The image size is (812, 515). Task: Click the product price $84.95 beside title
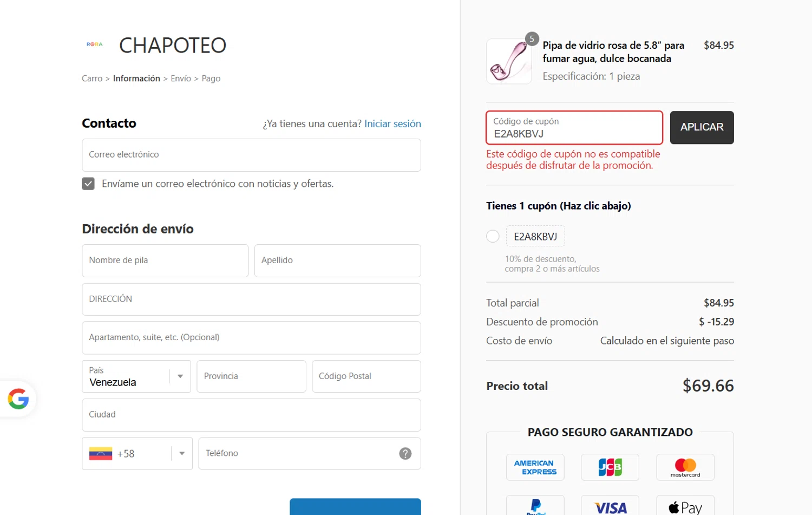(x=719, y=45)
